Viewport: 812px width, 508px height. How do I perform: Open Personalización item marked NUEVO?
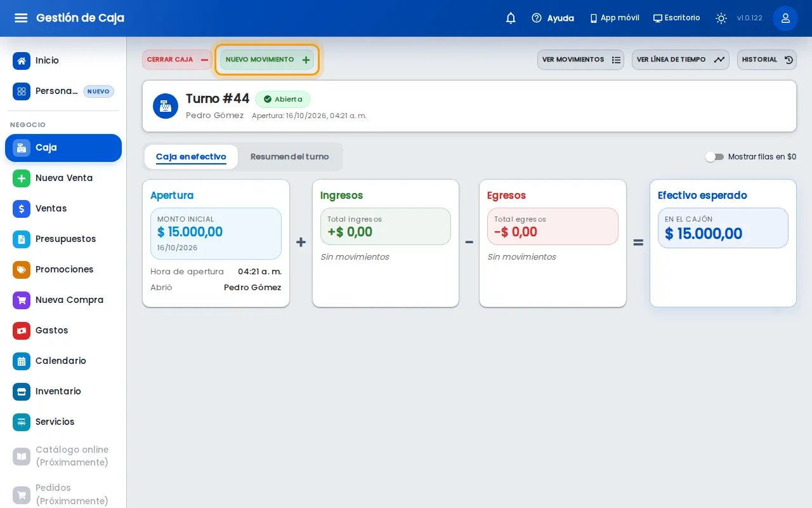coord(63,91)
